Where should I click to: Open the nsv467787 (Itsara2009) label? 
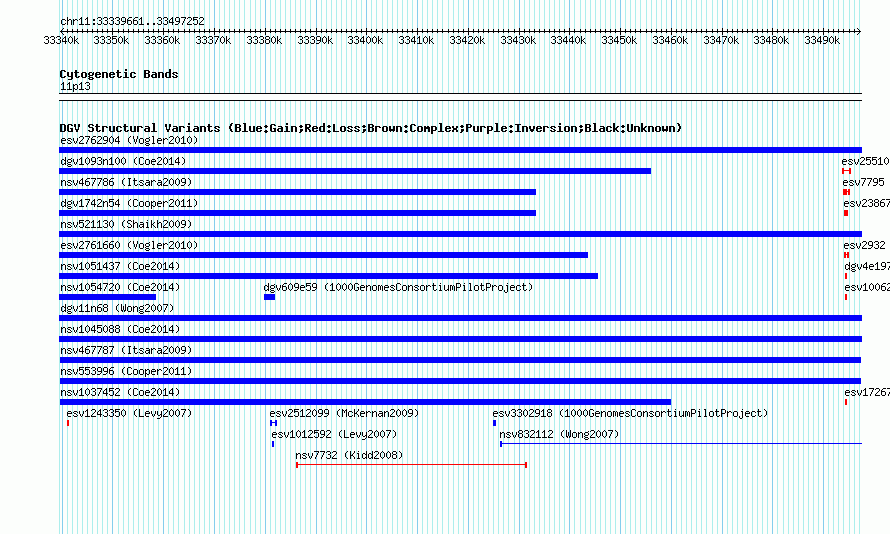[126, 350]
